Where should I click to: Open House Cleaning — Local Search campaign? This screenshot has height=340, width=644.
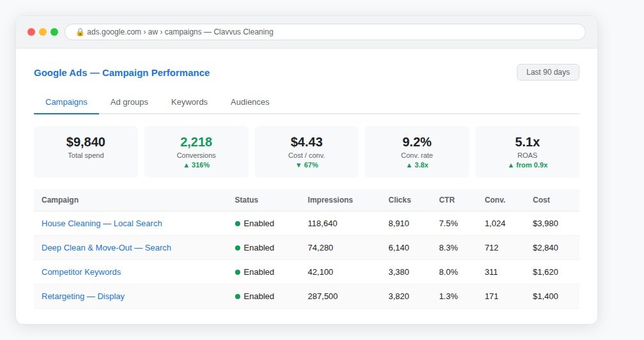click(102, 224)
